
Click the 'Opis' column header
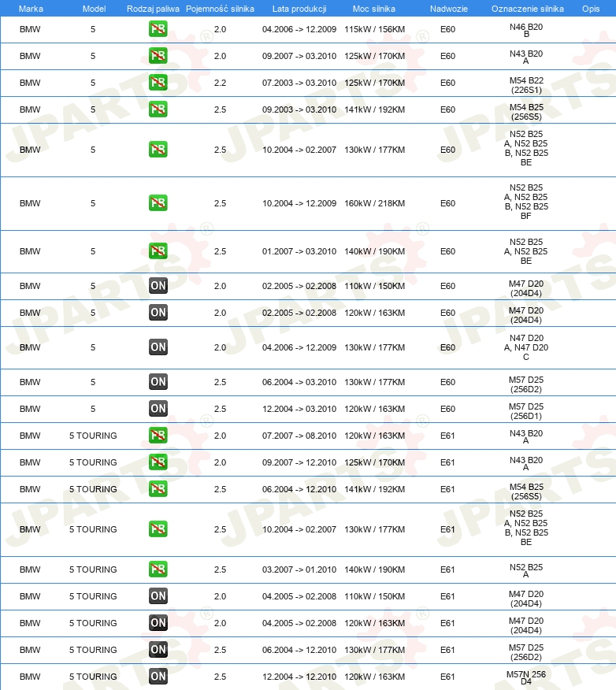click(x=591, y=9)
